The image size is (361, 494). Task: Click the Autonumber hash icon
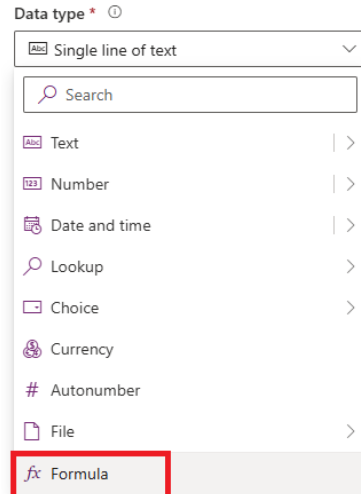point(32,390)
